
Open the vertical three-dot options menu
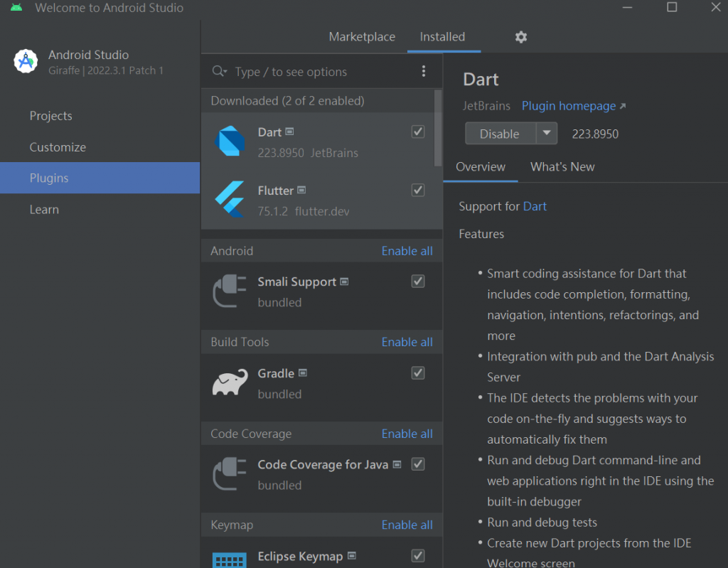[x=424, y=71]
